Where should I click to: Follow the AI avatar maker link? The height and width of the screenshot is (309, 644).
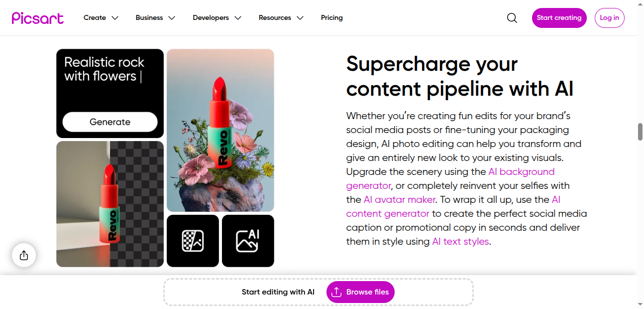coord(400,200)
